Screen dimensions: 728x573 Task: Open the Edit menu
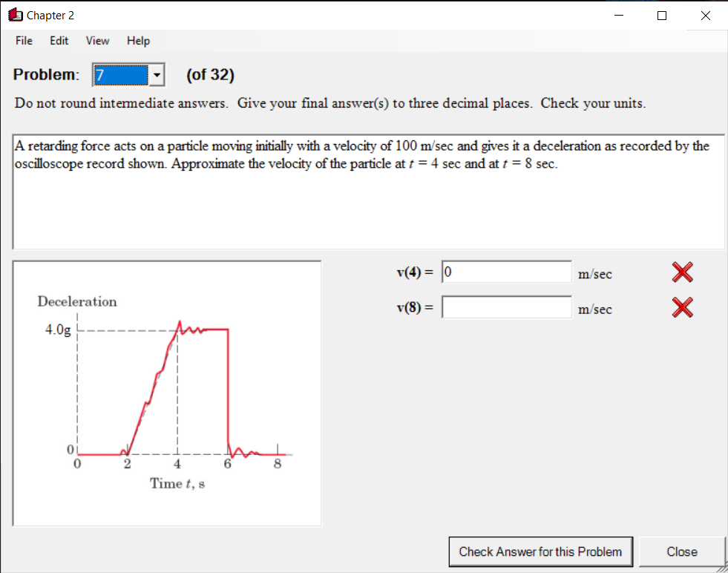click(x=59, y=41)
